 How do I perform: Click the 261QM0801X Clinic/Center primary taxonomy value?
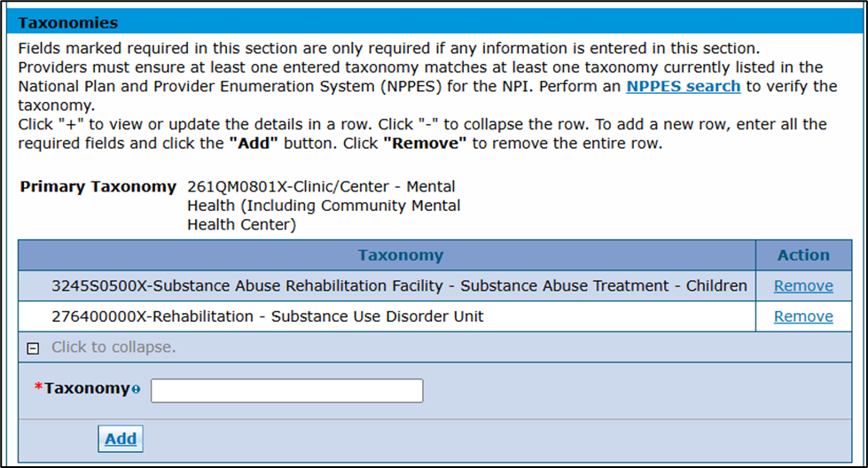[324, 206]
